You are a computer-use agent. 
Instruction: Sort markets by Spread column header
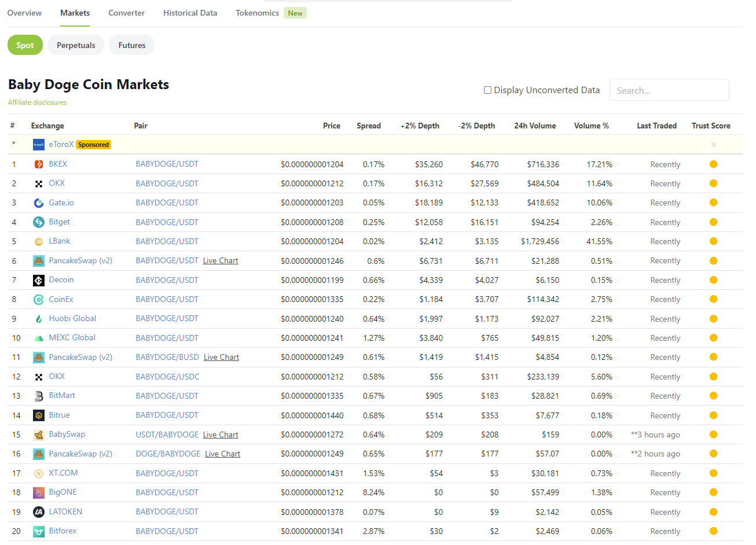click(x=369, y=126)
